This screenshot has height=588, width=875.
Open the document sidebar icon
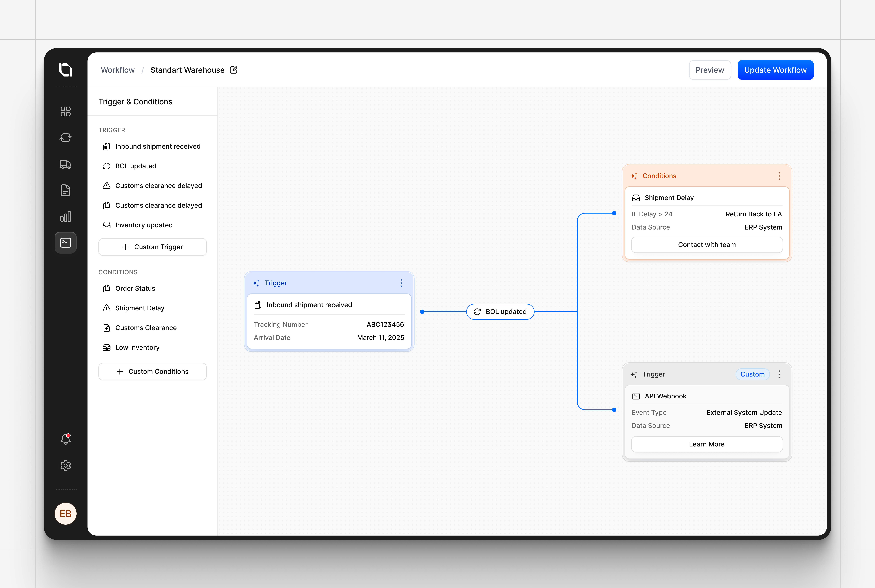coord(66,190)
